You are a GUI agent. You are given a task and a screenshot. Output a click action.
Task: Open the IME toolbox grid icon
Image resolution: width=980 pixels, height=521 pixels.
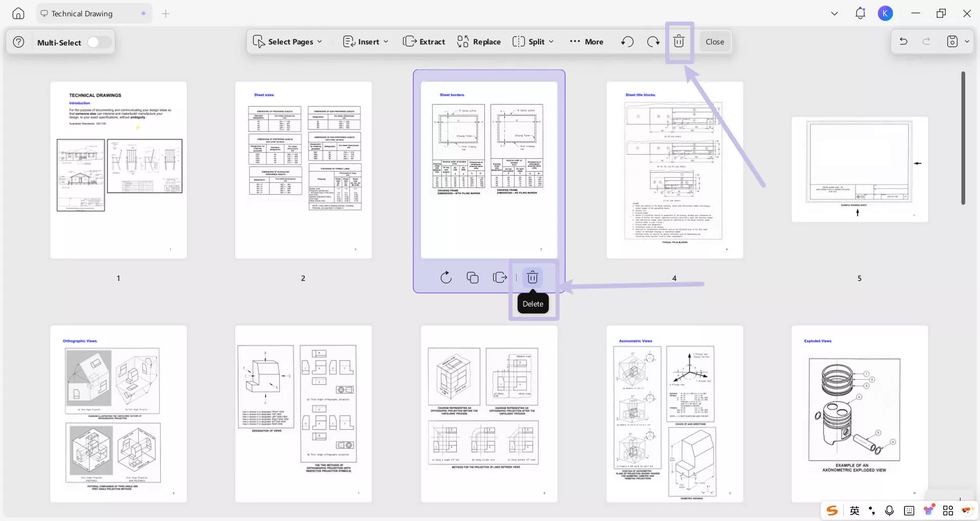(948, 510)
